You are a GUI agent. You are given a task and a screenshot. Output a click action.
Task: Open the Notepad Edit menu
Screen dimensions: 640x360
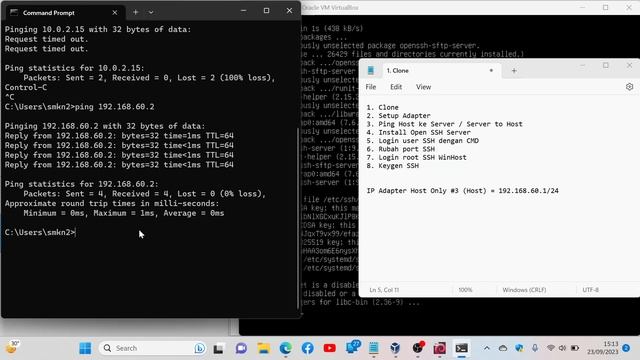pos(396,87)
